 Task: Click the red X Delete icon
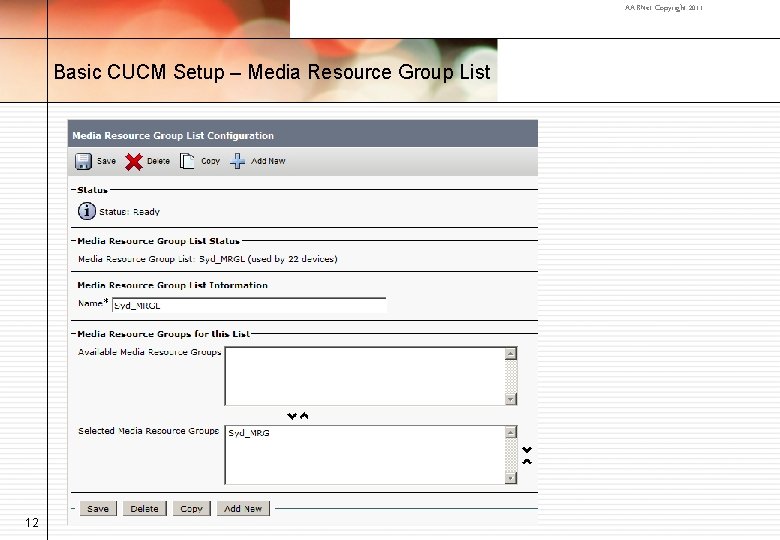click(134, 162)
